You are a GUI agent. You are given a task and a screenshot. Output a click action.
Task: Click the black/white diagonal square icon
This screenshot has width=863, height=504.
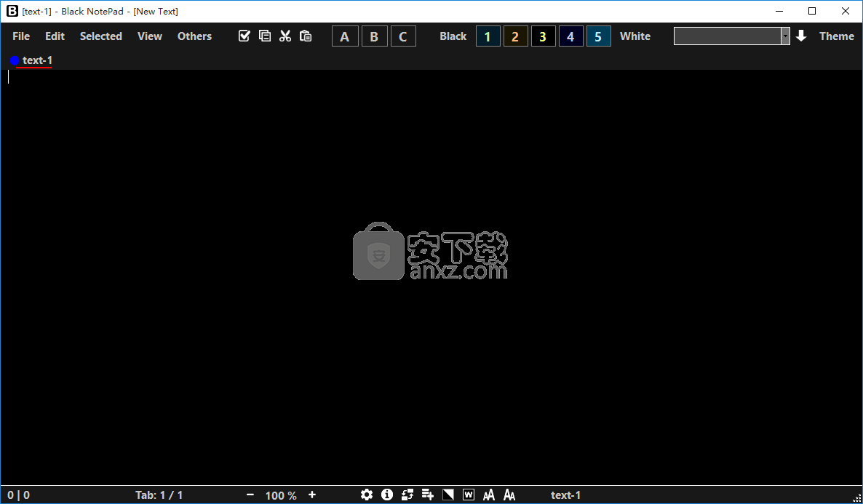tap(448, 495)
